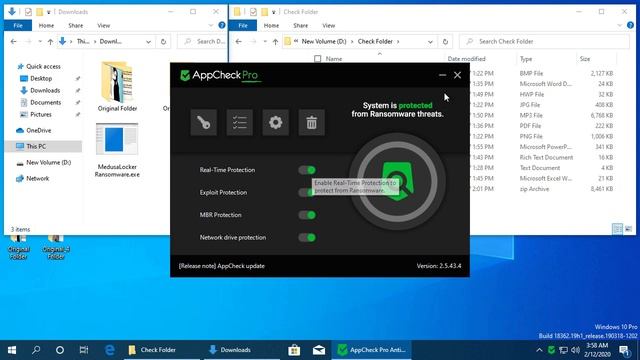
Task: Click the Search Check Folder box
Action: (544, 41)
